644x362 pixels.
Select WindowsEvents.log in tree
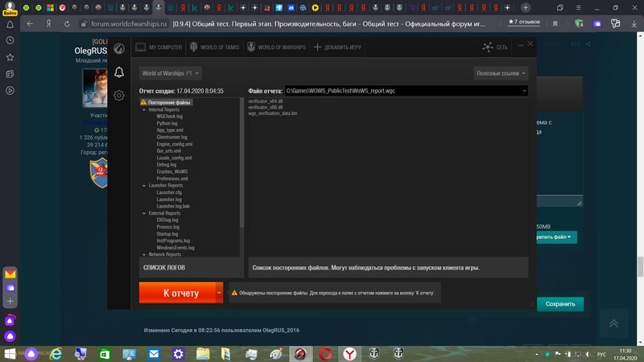pos(175,248)
